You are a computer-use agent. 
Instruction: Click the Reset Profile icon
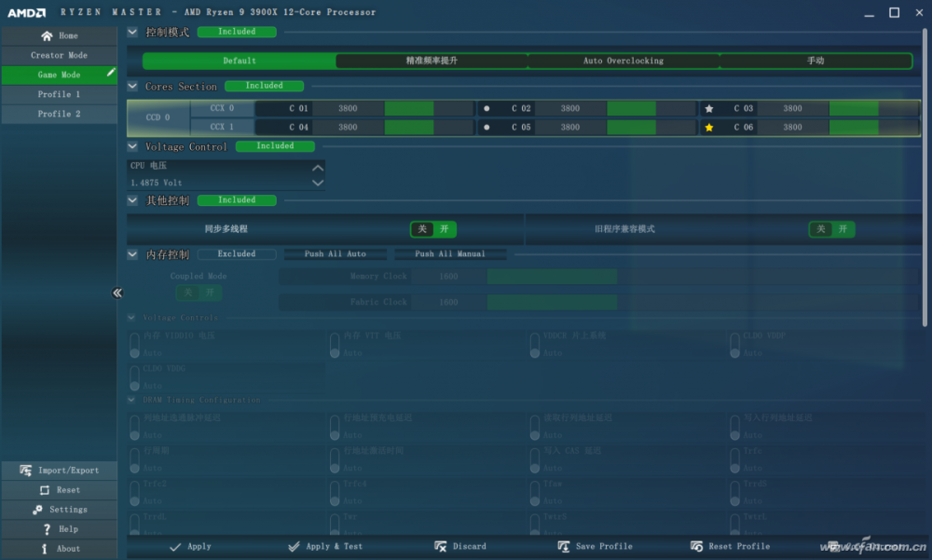click(x=696, y=546)
